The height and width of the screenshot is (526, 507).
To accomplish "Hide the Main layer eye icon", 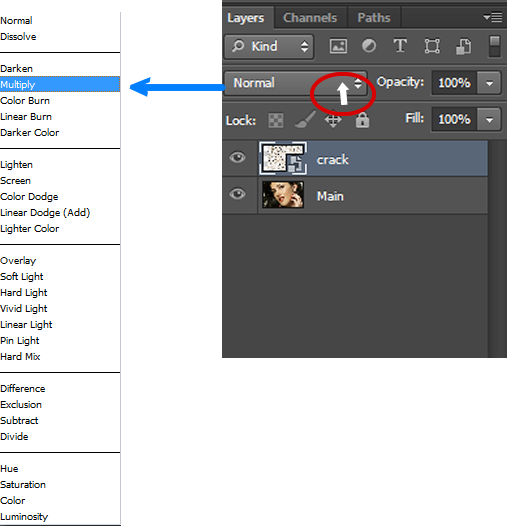I will point(238,194).
